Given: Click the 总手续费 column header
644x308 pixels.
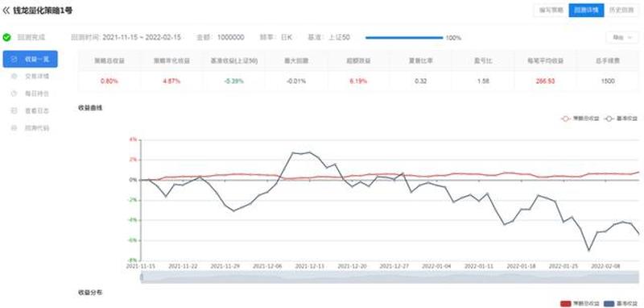Looking at the screenshot, I should pos(608,60).
